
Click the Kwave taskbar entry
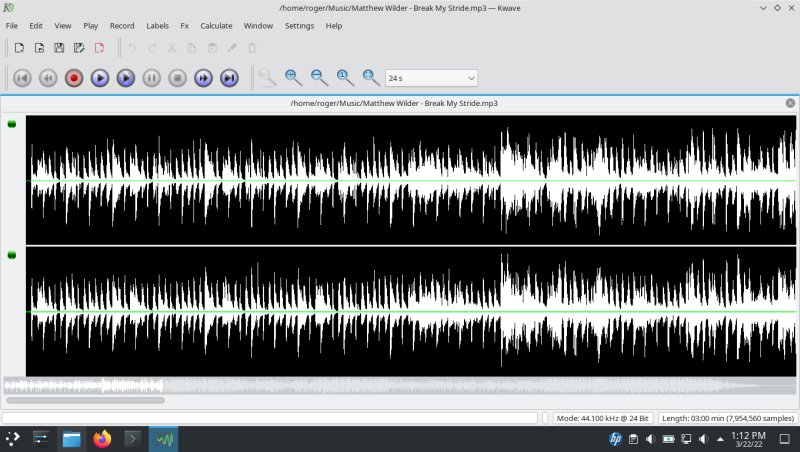pos(164,439)
